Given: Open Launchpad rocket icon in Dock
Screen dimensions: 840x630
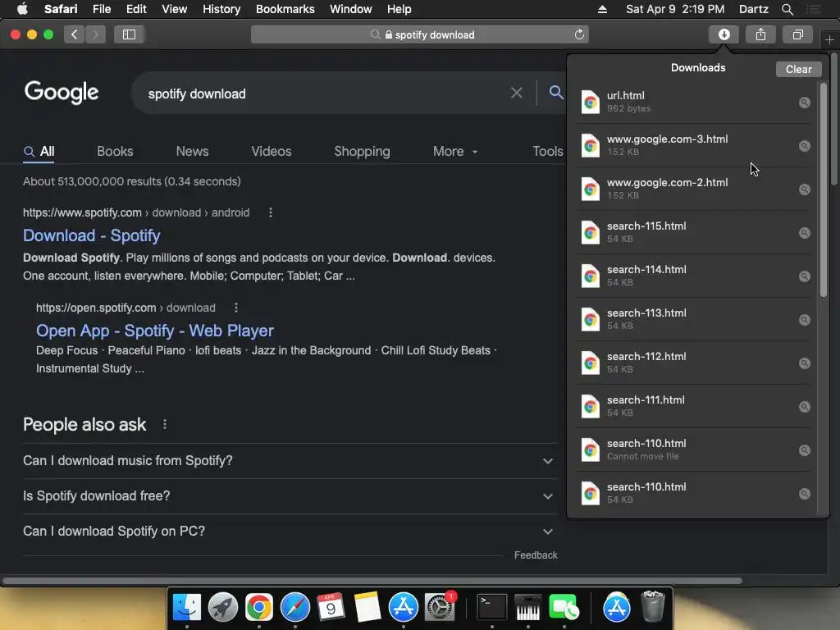Looking at the screenshot, I should pyautogui.click(x=223, y=607).
